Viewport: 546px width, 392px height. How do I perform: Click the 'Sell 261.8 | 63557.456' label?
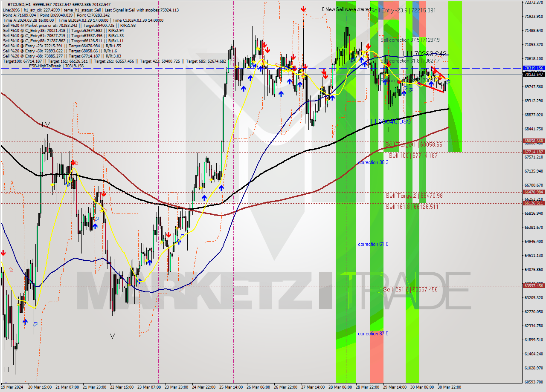(410, 289)
